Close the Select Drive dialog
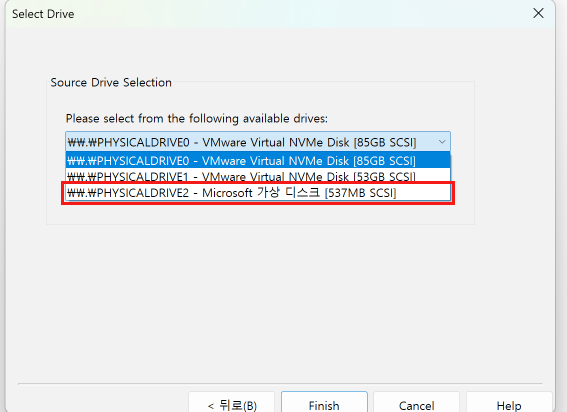 pos(538,13)
